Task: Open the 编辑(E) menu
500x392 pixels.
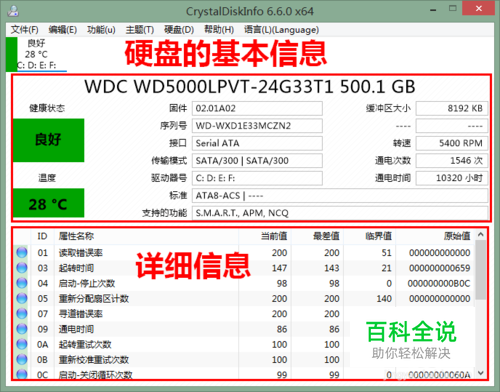Action: pyautogui.click(x=63, y=30)
